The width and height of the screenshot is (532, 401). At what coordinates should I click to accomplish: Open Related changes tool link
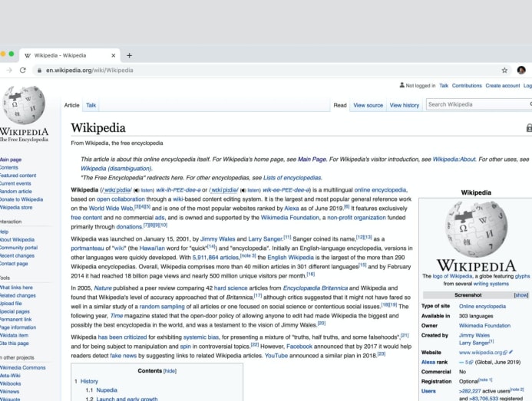[x=18, y=296]
